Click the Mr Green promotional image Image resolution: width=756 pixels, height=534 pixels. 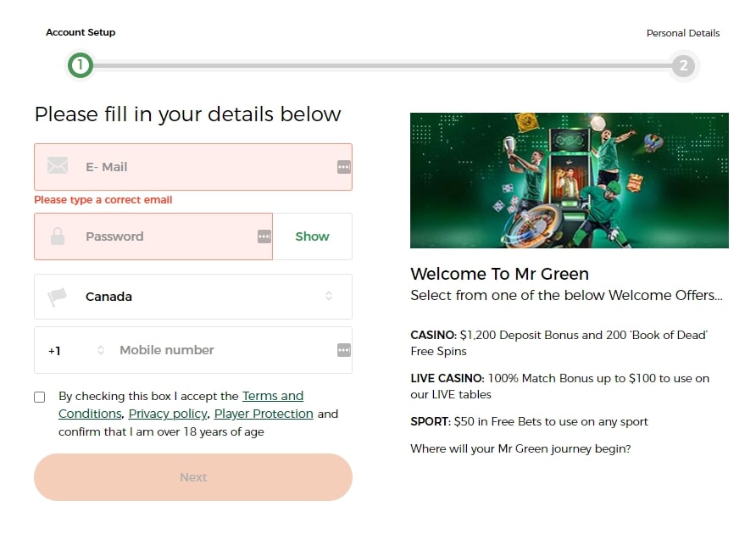tap(569, 180)
